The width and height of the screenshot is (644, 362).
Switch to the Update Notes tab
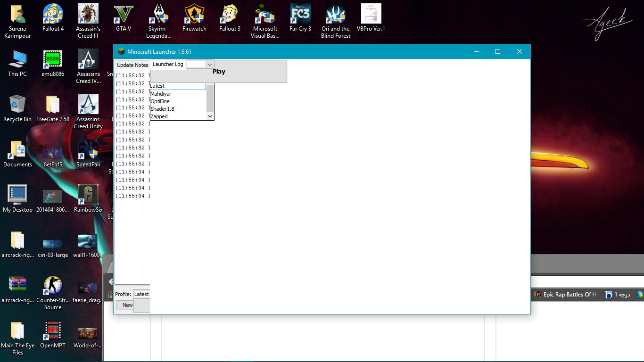click(132, 65)
